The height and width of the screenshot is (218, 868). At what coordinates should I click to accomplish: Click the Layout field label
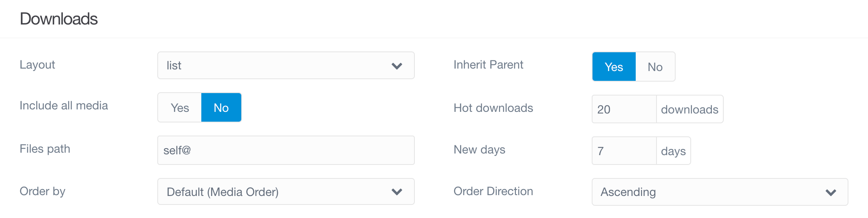[37, 65]
